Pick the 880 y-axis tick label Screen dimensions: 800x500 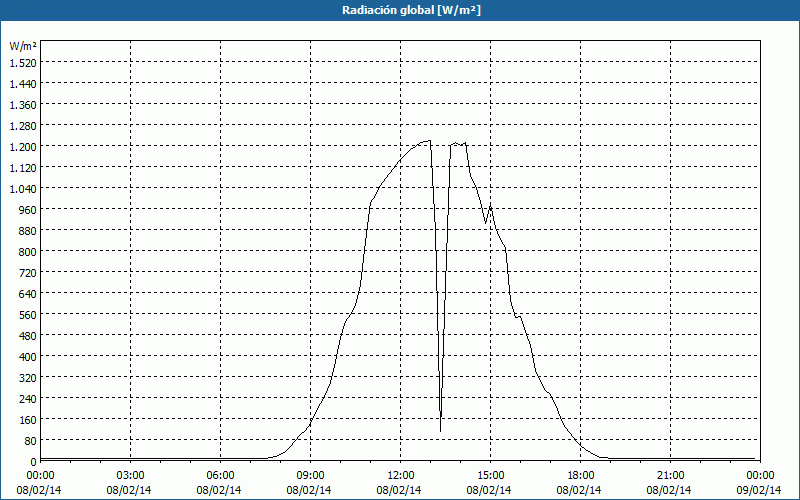point(29,231)
